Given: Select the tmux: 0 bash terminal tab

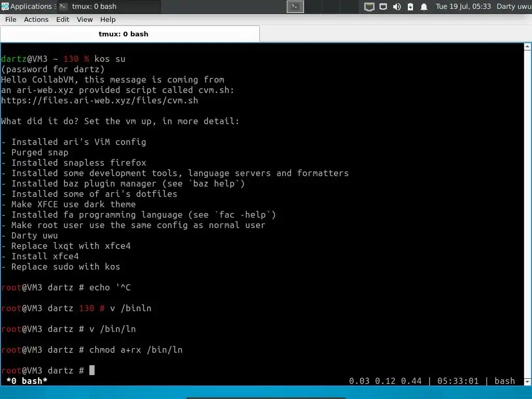Looking at the screenshot, I should coord(130,34).
